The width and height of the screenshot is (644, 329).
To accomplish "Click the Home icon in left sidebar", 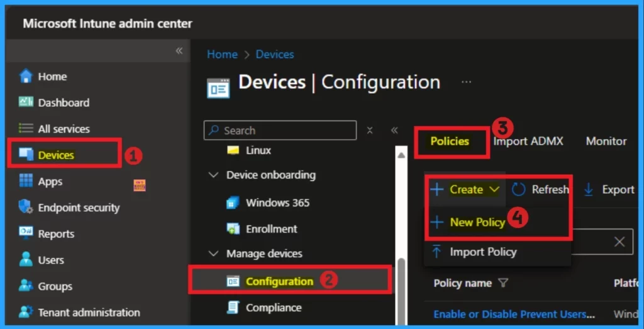I will point(26,77).
